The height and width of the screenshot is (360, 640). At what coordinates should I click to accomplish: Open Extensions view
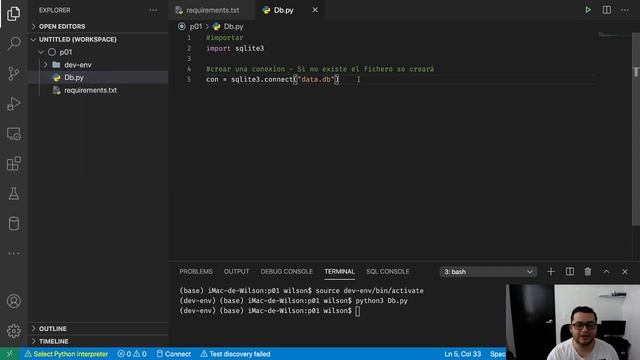13,164
